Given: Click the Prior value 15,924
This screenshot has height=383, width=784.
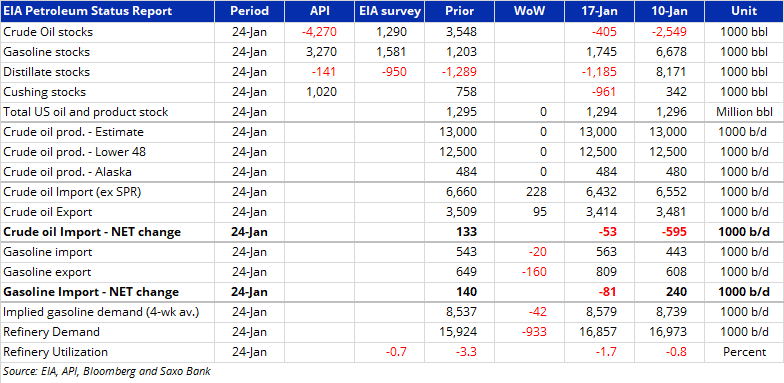Looking at the screenshot, I should (x=458, y=332).
